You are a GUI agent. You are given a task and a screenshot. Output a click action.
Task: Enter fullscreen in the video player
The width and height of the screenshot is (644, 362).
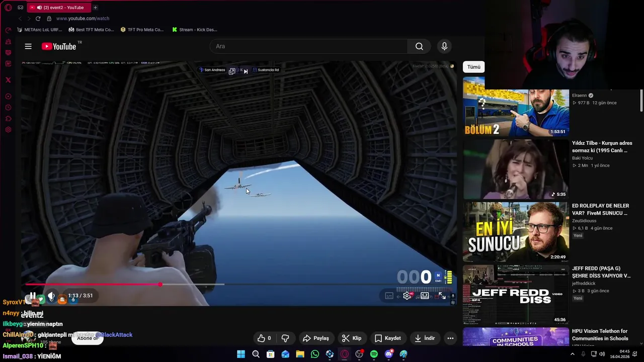click(x=442, y=296)
